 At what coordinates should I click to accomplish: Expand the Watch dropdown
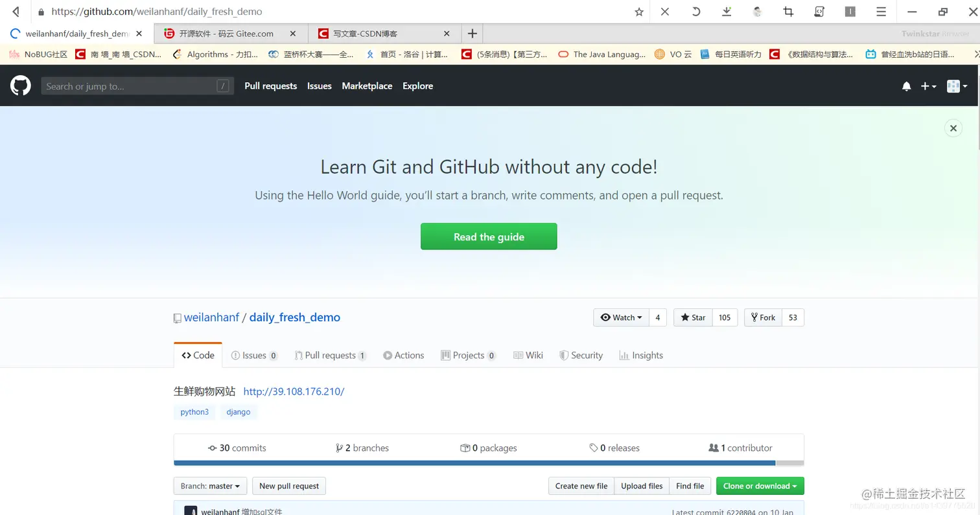click(x=621, y=317)
